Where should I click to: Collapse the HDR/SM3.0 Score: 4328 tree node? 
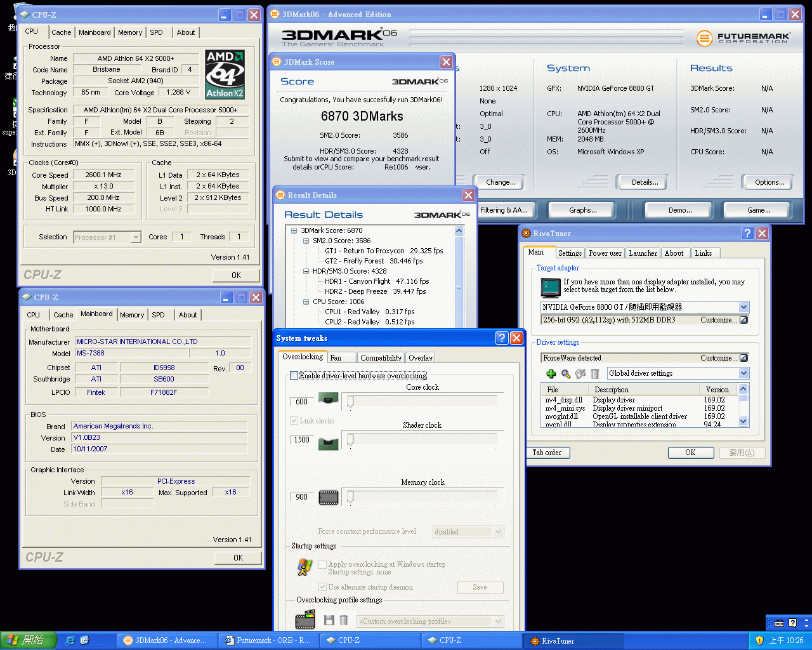pos(306,271)
